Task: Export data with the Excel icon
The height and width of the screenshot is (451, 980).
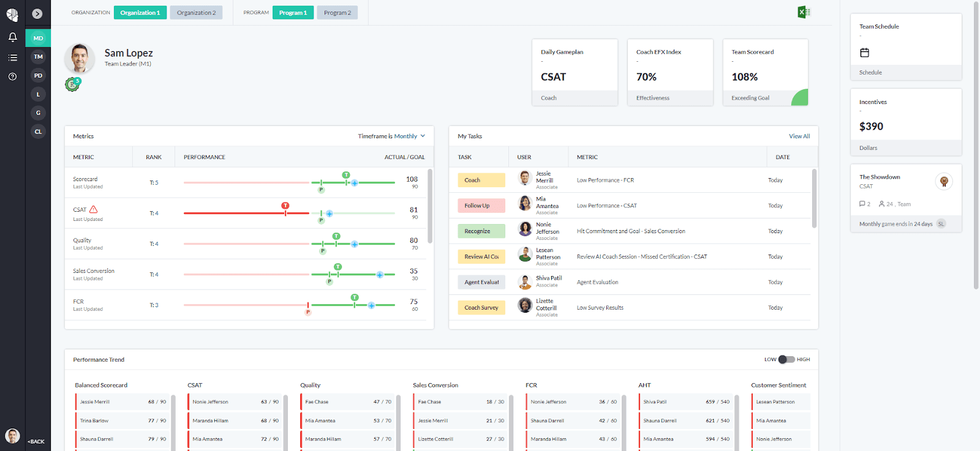Action: (x=804, y=12)
